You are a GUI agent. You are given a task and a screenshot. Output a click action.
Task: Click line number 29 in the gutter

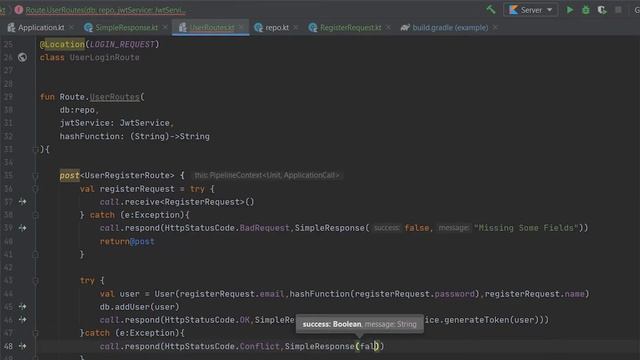click(x=8, y=97)
